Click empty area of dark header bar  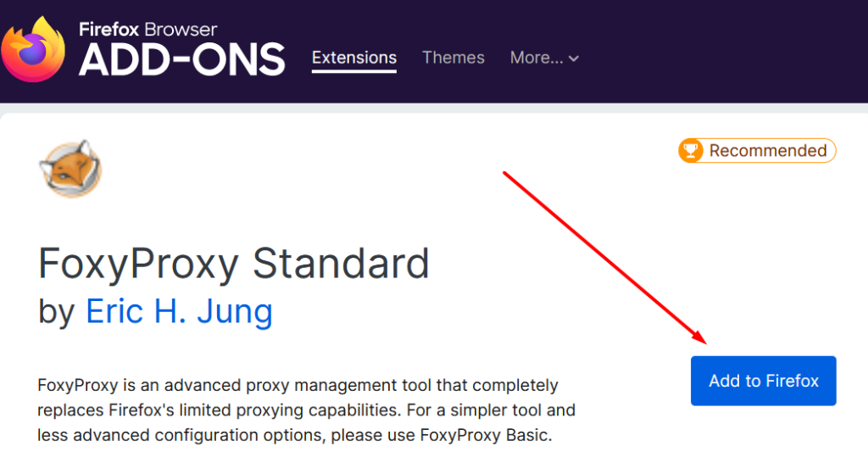coord(721,51)
